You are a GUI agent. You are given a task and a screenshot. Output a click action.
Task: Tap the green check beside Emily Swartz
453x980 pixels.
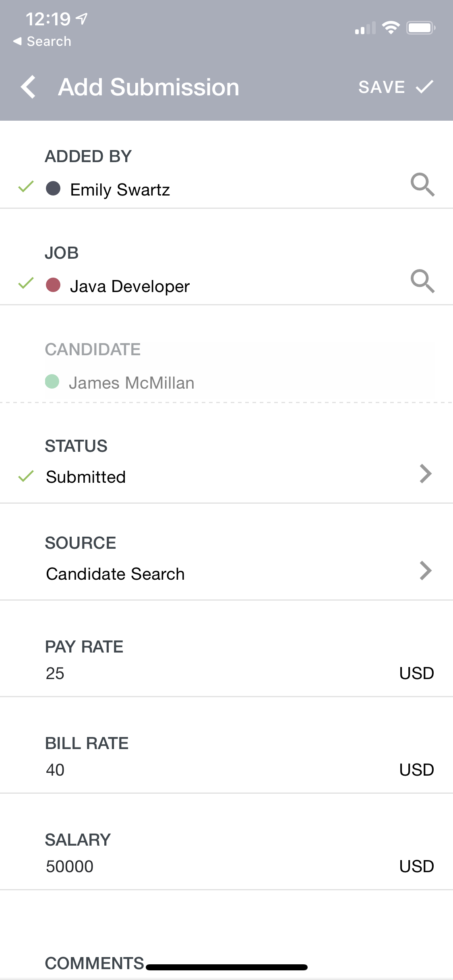tap(26, 187)
